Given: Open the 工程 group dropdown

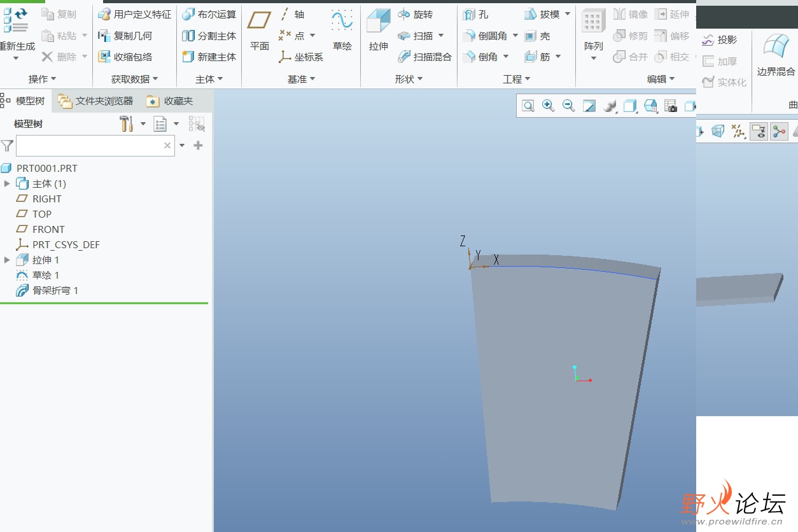Looking at the screenshot, I should (517, 79).
